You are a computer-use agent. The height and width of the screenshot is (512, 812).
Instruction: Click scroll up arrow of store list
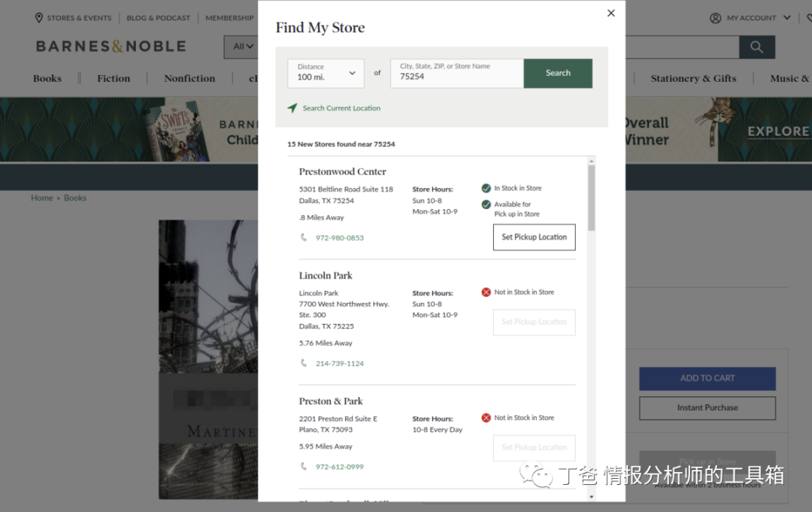coord(592,161)
